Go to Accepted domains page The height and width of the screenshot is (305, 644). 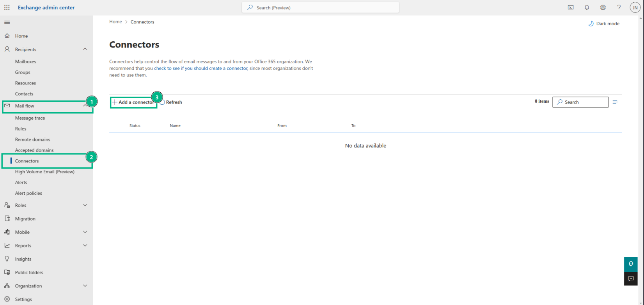tap(34, 150)
